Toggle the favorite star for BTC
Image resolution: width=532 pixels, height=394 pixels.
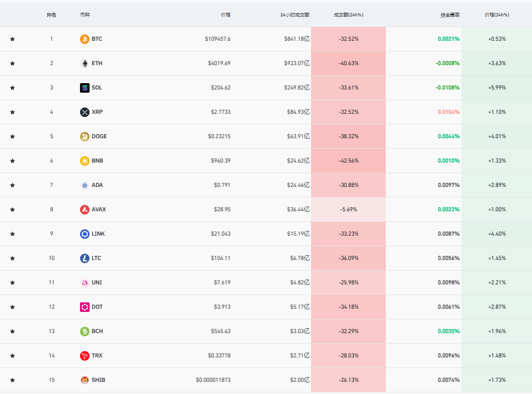12,39
